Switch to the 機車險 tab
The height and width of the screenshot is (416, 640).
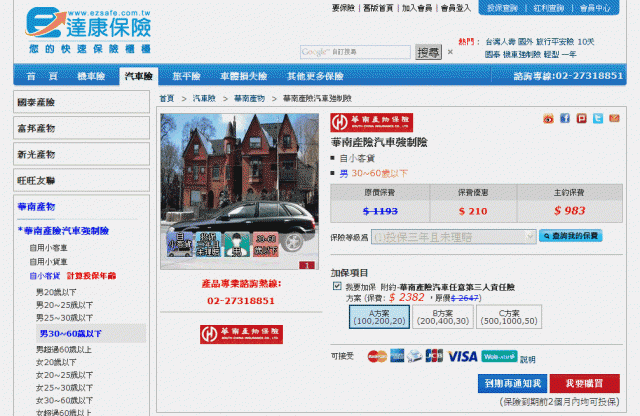click(91, 76)
